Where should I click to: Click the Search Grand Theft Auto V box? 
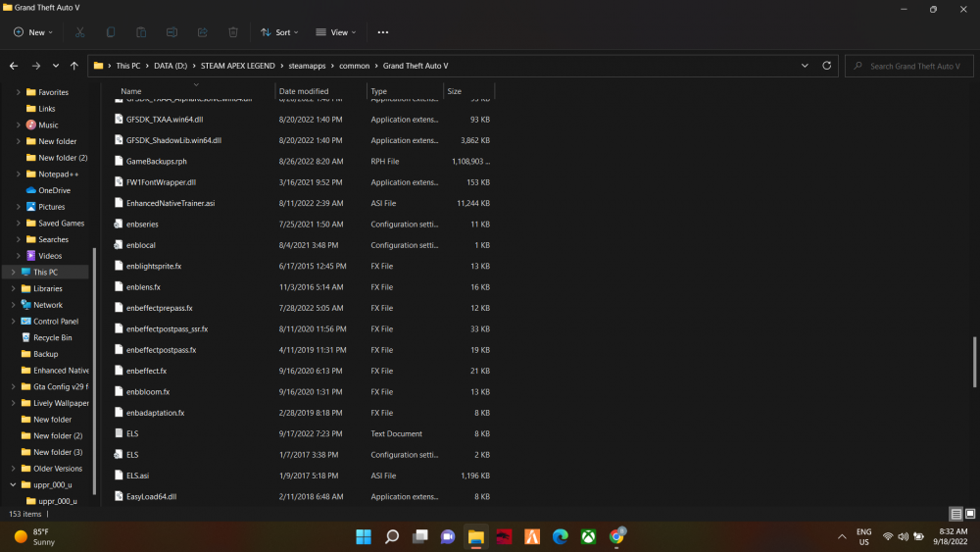tap(909, 66)
